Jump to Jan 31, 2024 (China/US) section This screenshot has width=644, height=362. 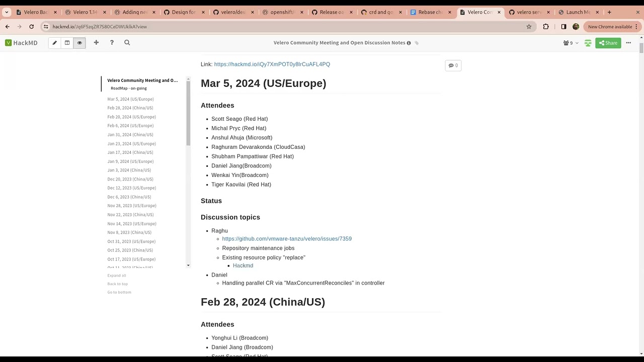(130, 135)
